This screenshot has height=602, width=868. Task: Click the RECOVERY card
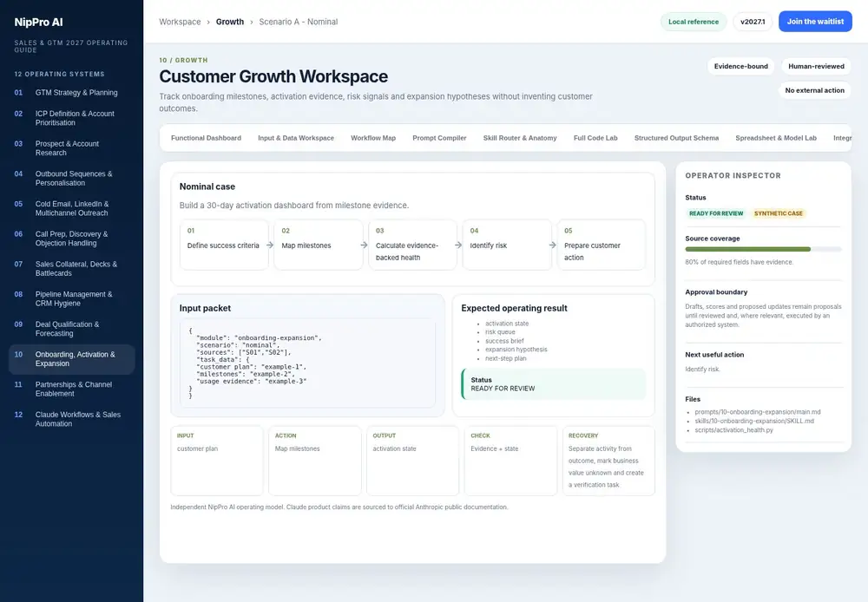click(x=608, y=461)
